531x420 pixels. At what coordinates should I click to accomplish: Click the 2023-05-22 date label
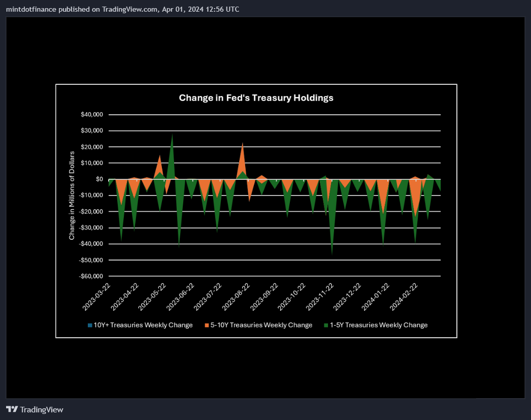coord(152,297)
